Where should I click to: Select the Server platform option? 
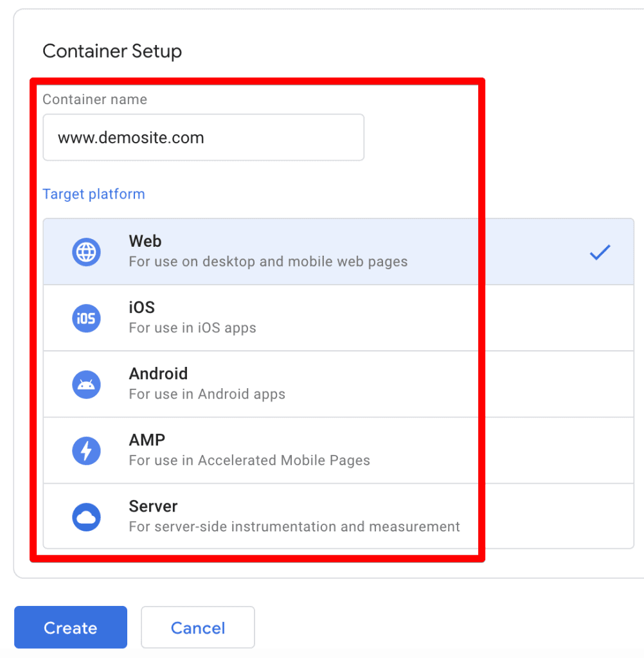(257, 517)
